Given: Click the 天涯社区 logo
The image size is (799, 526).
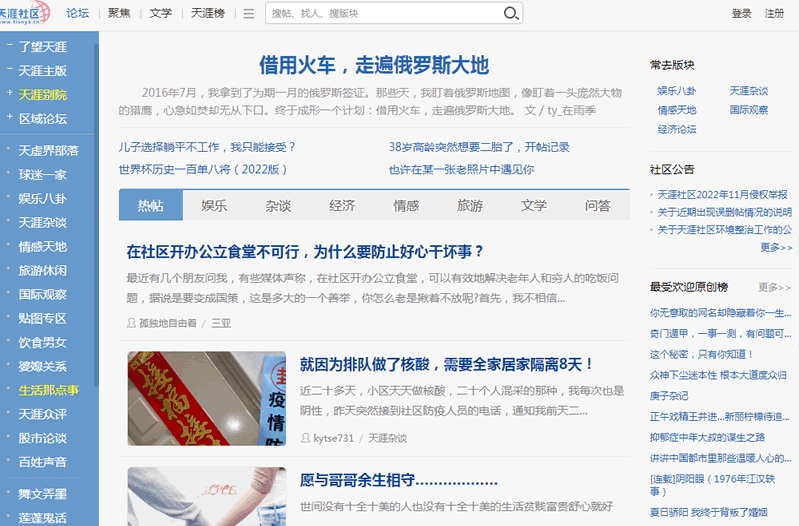Looking at the screenshot, I should click(26, 13).
